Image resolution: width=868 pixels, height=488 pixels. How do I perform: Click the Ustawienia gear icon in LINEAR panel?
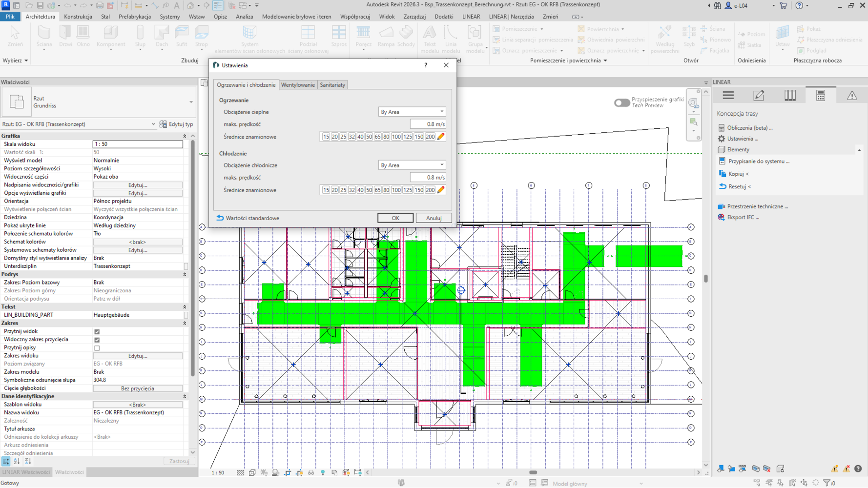pos(721,139)
